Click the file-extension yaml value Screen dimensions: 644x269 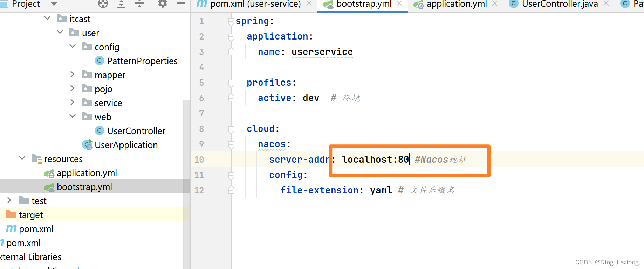(381, 190)
